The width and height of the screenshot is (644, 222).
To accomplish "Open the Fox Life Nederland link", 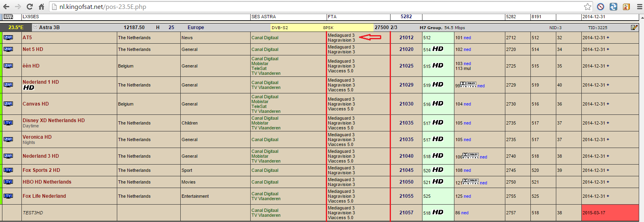I will (44, 196).
